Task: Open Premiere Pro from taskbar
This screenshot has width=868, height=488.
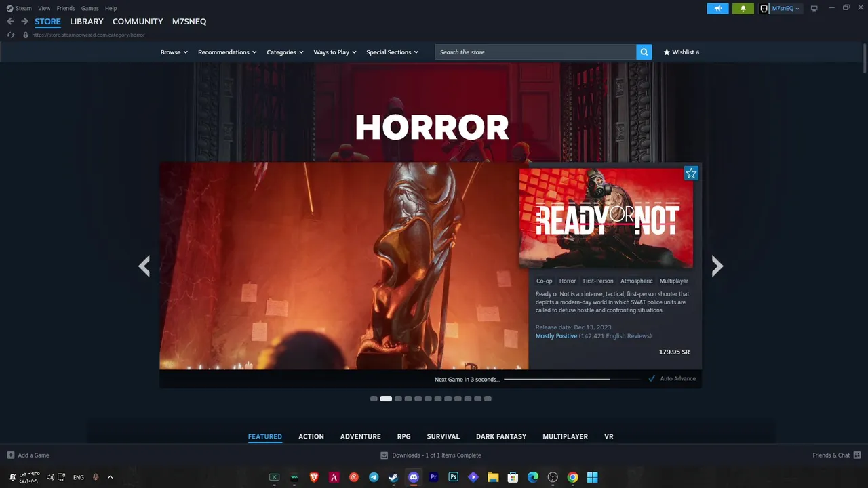Action: [433, 477]
